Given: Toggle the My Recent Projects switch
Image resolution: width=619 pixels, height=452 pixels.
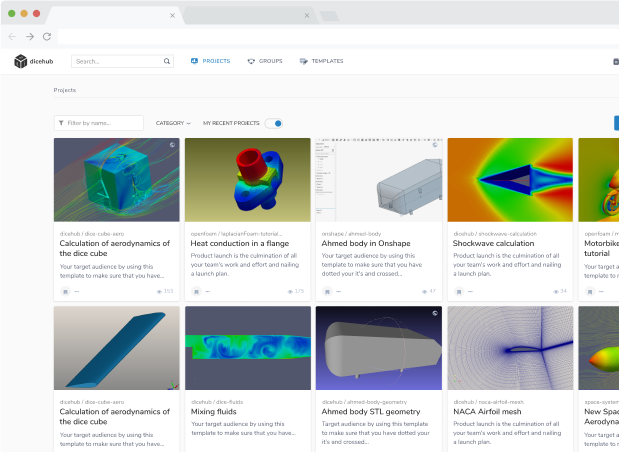Looking at the screenshot, I should pos(274,124).
